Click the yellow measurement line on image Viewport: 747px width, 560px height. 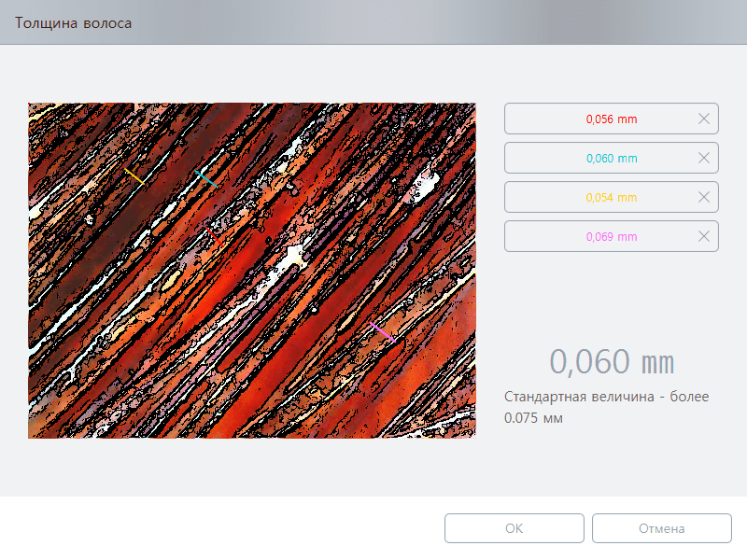pos(134,176)
